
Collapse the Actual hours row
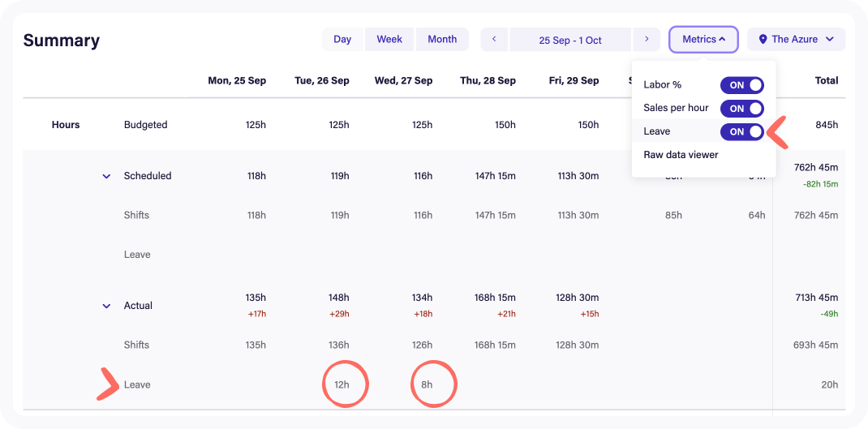click(106, 307)
